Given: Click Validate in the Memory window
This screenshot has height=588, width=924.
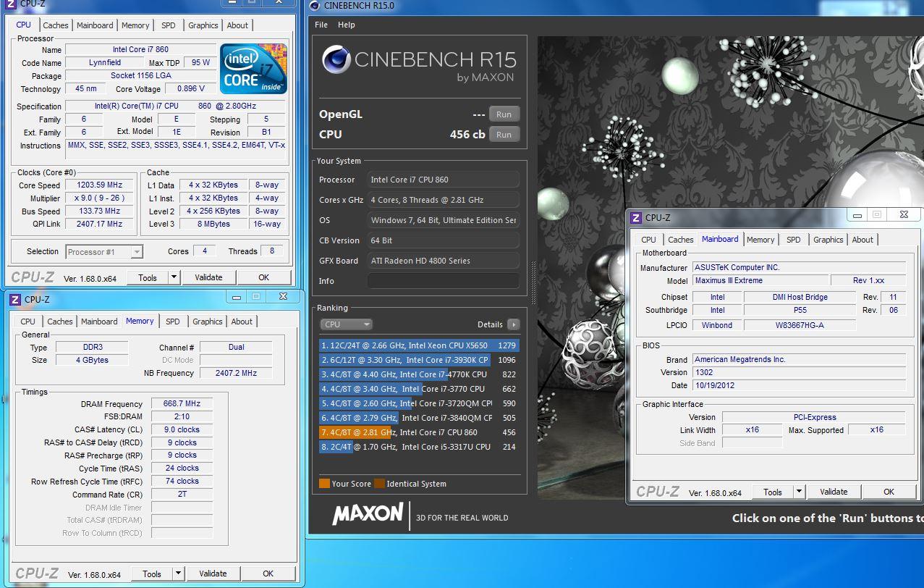Looking at the screenshot, I should (x=213, y=574).
